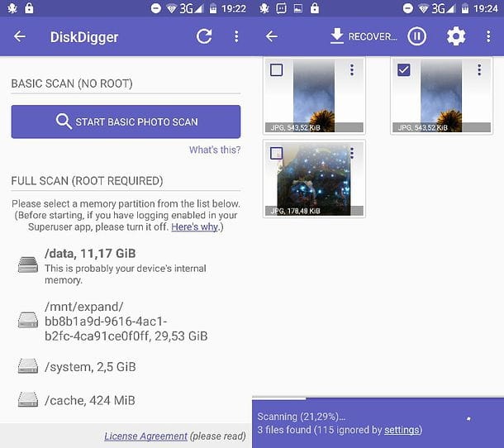This screenshot has width=504, height=448.
Task: Check the 178,48 KiB photo checkbox
Action: (x=277, y=153)
